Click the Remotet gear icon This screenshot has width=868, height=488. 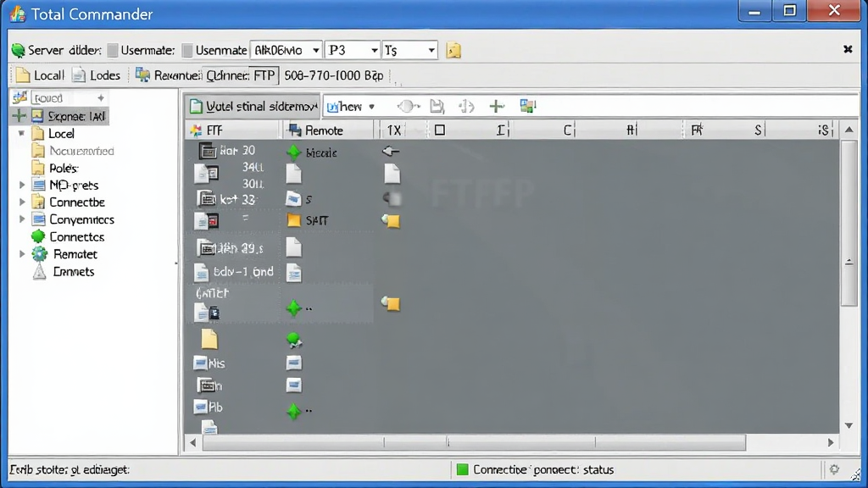pyautogui.click(x=39, y=254)
